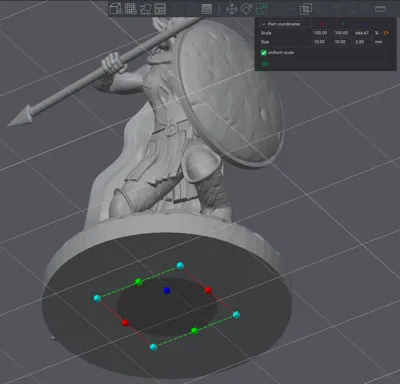Click the panel layout toolbar icon
The height and width of the screenshot is (384, 400).
[160, 9]
